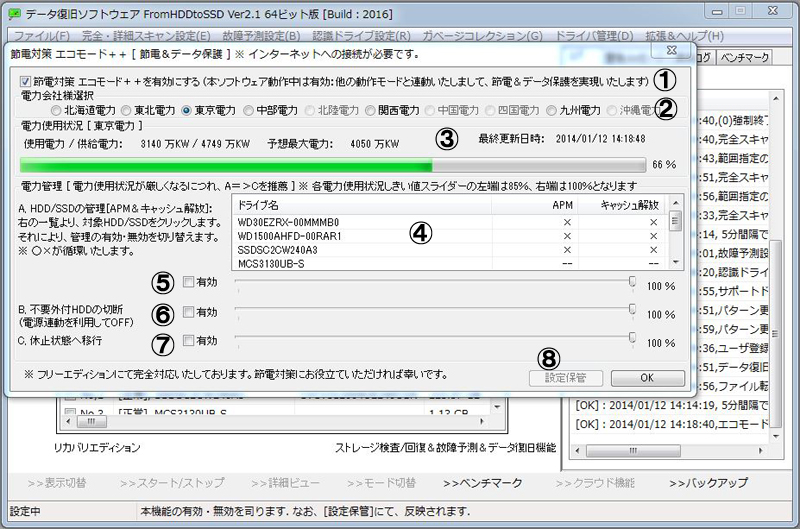Open the 認識ドライブ設定(R) menu
Viewport: 800px width, 529px height.
point(361,36)
